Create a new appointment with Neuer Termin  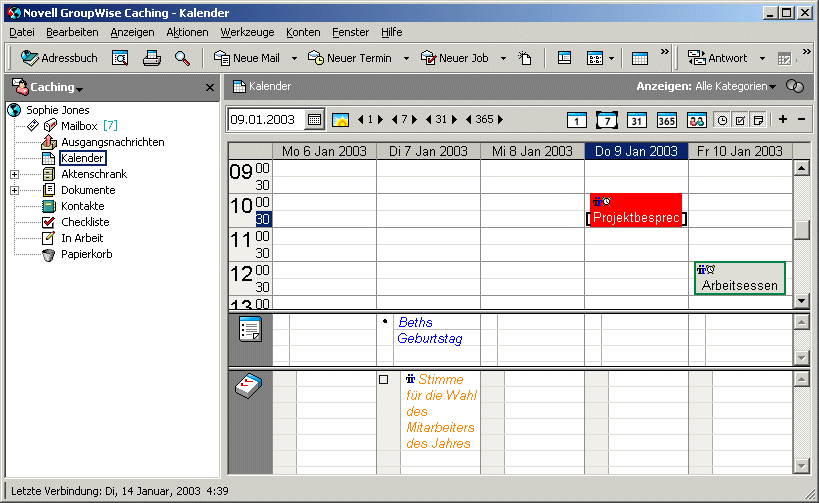coord(349,58)
